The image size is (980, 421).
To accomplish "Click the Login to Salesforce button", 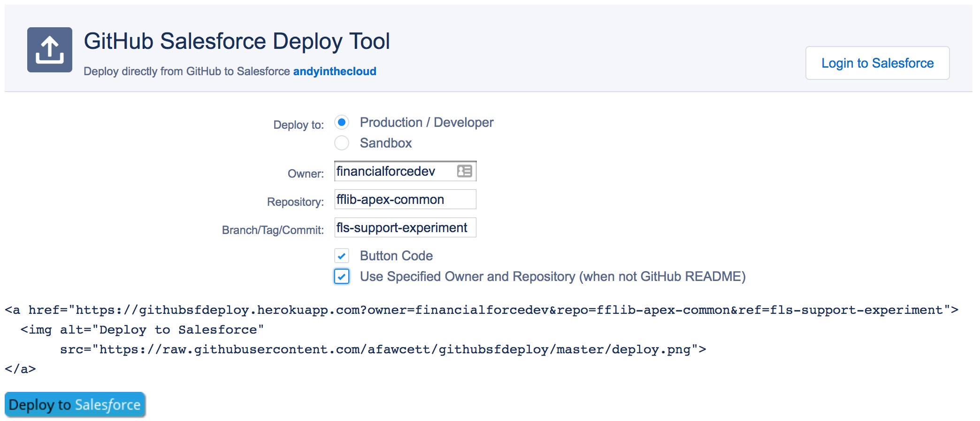I will pyautogui.click(x=877, y=63).
